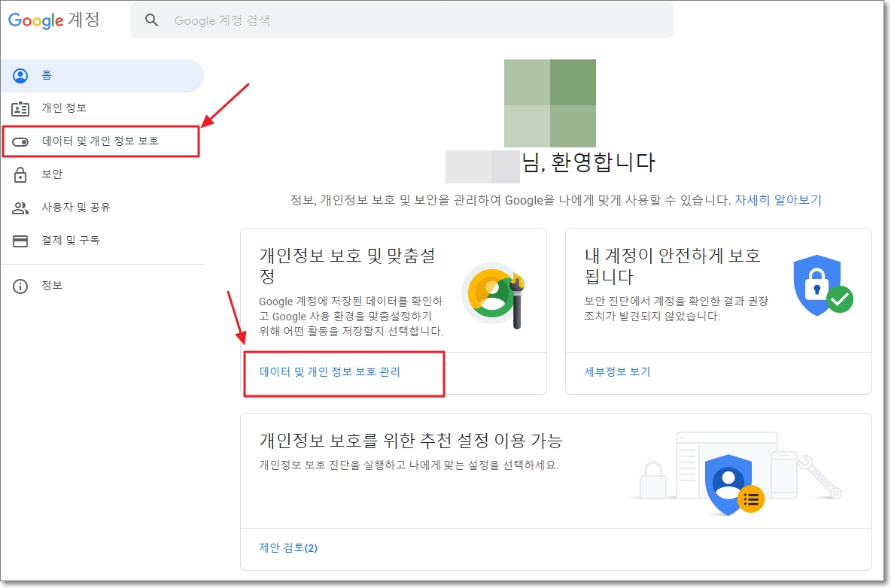This screenshot has width=891, height=588.
Task: Open the 개인 정보 menu item
Action: [x=102, y=108]
